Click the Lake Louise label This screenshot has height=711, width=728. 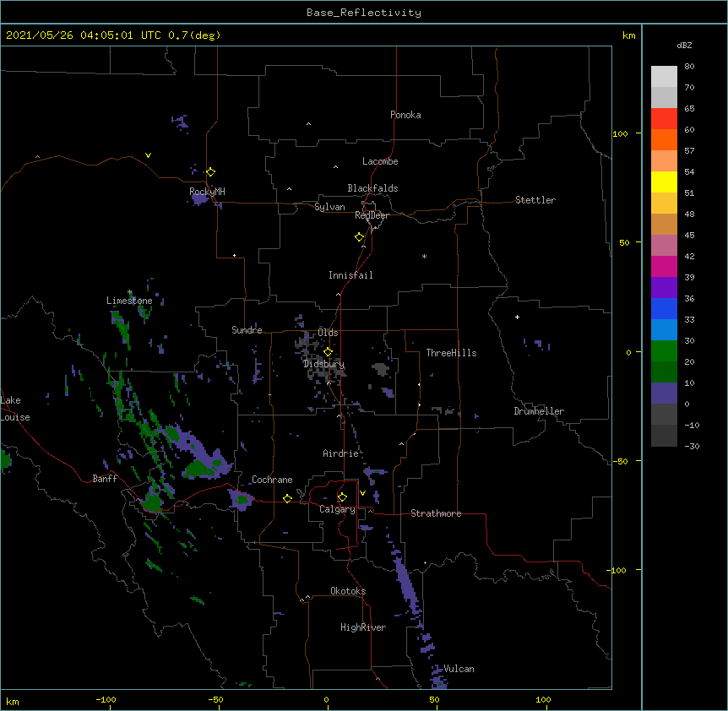click(x=15, y=409)
